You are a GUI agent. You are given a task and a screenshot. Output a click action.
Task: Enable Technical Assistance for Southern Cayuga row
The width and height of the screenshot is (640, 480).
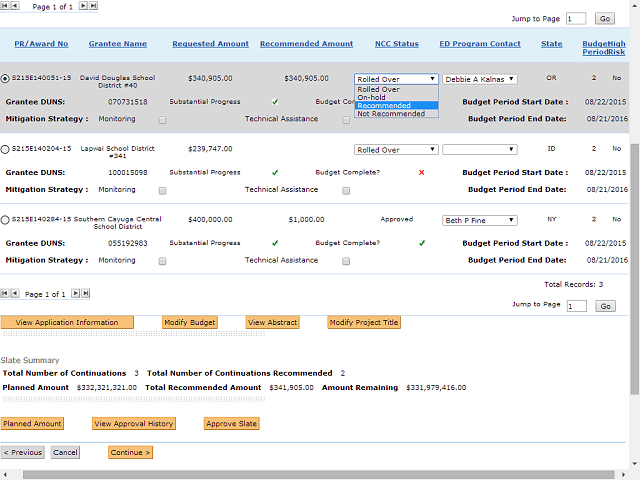(346, 260)
